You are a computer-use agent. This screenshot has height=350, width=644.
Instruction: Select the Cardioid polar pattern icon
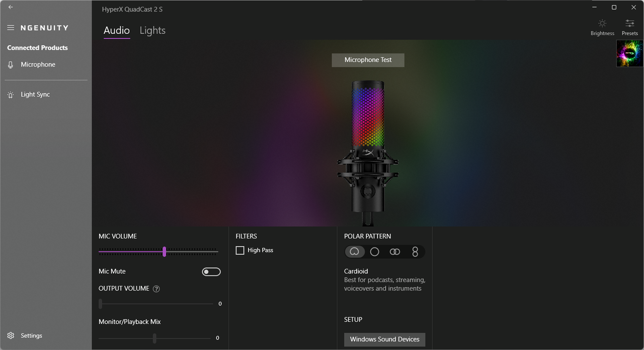(355, 252)
